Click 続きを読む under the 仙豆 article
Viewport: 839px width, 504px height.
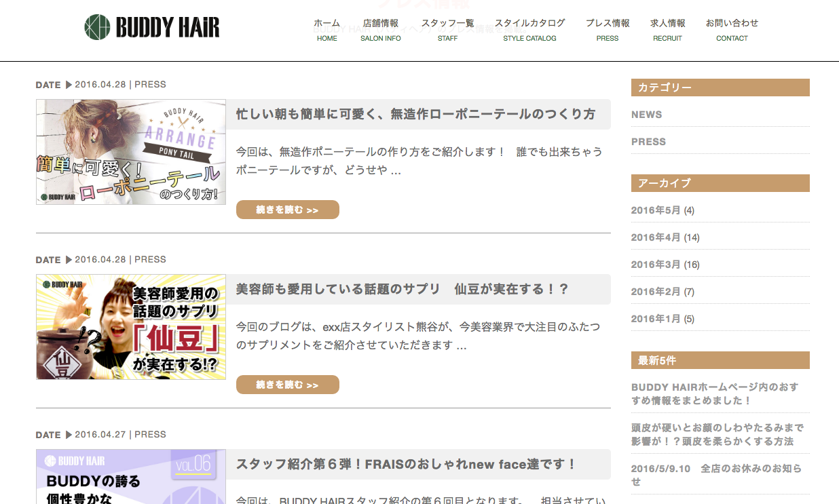click(x=288, y=385)
